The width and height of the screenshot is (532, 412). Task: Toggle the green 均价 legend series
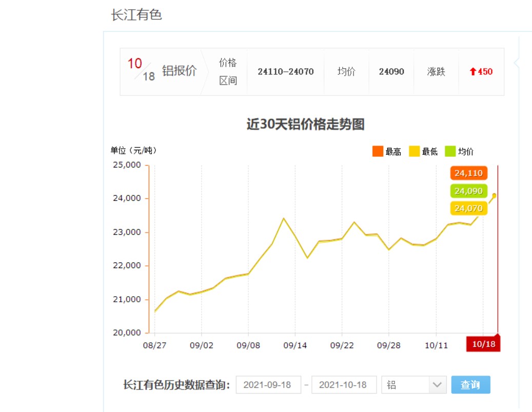[x=450, y=151]
